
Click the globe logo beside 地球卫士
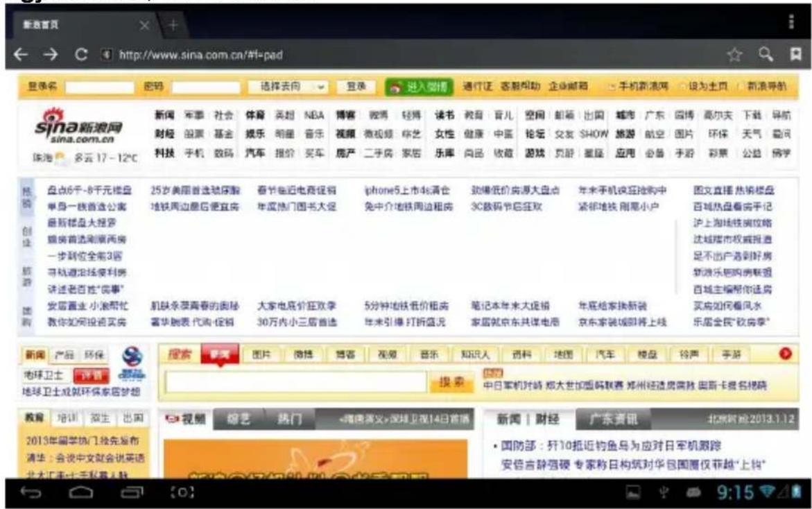(132, 364)
